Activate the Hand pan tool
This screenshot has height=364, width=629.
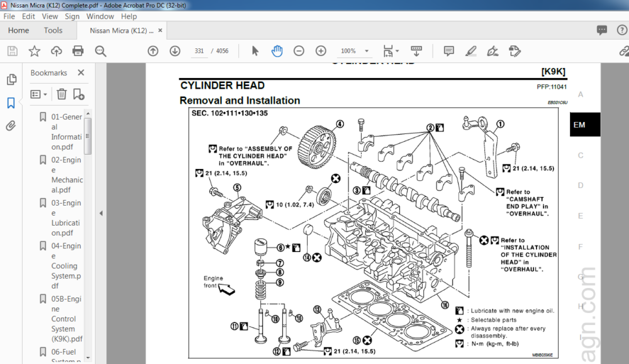click(277, 51)
